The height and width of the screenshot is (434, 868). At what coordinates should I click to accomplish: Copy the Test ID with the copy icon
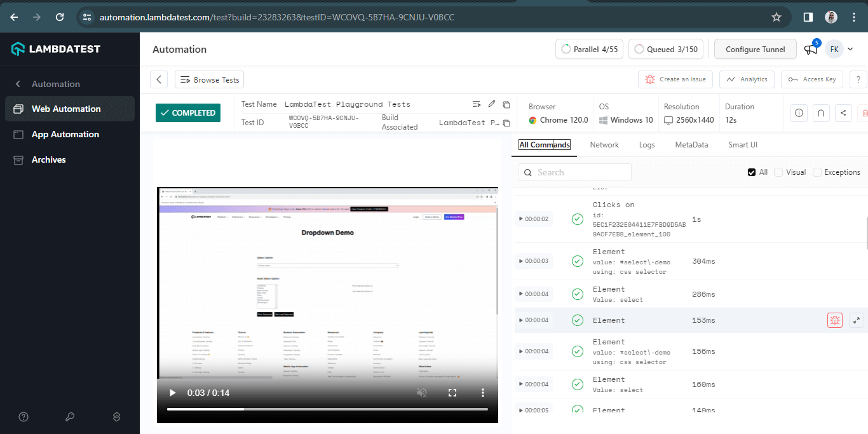pyautogui.click(x=506, y=123)
